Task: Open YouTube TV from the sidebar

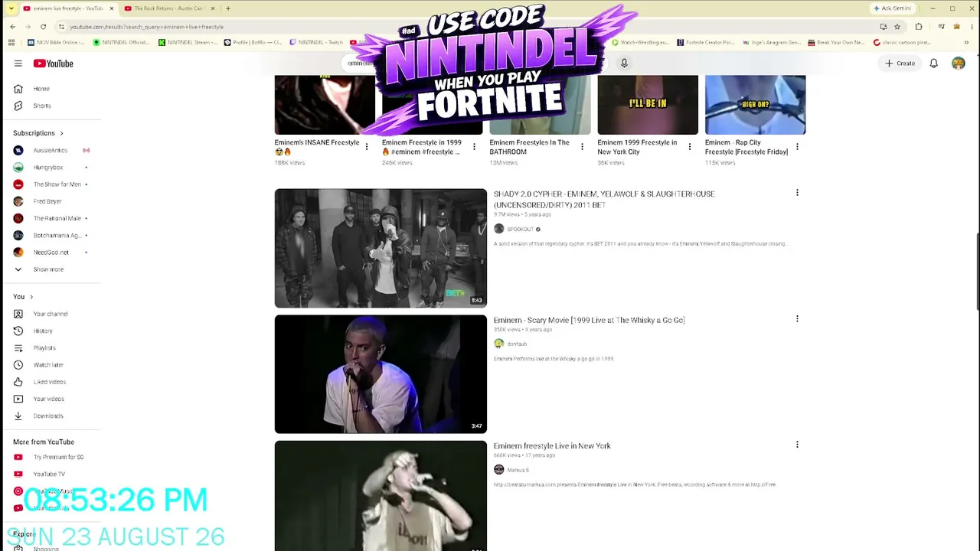Action: [51, 474]
